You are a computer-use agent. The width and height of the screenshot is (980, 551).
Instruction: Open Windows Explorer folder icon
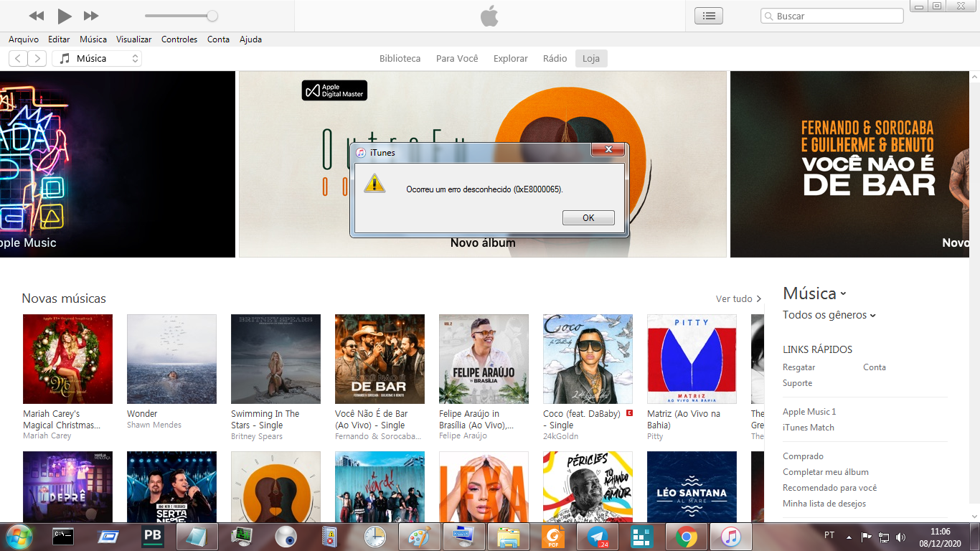click(508, 536)
